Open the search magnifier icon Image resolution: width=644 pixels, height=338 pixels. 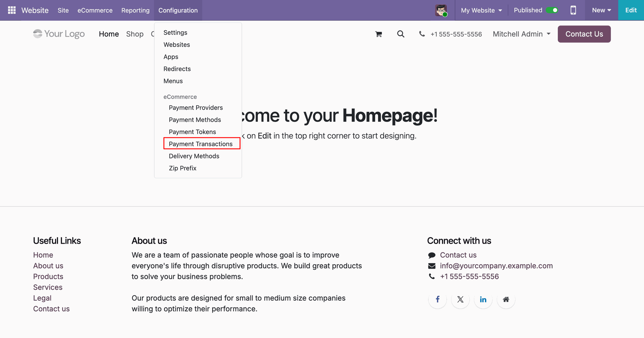pos(400,34)
